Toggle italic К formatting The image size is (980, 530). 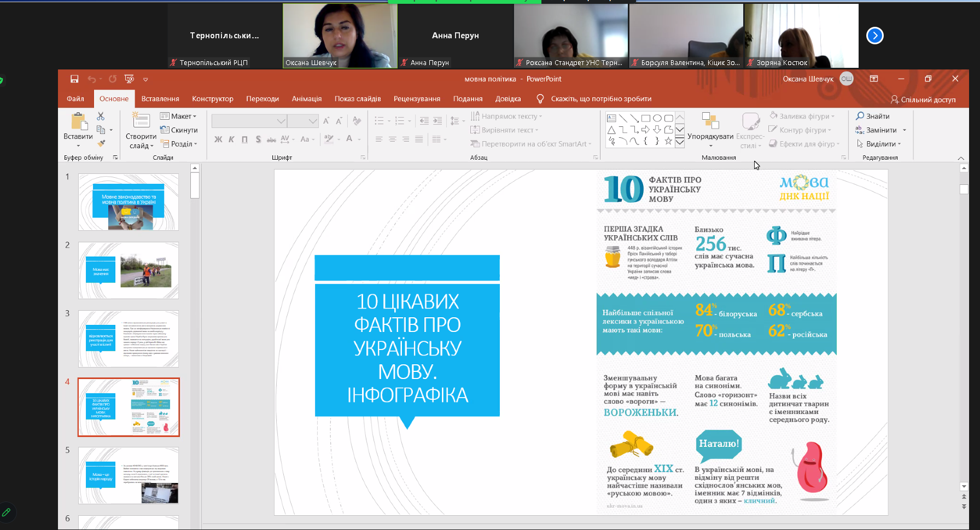[x=231, y=139]
